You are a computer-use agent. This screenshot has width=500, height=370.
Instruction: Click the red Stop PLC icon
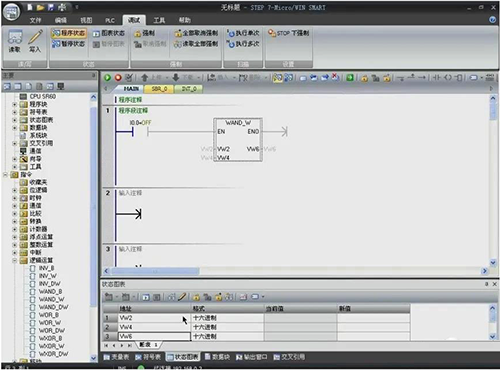pyautogui.click(x=118, y=78)
